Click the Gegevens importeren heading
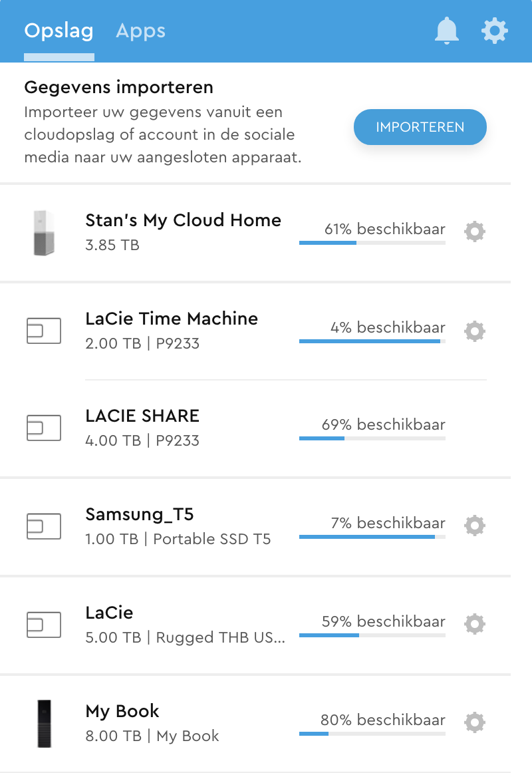 [x=118, y=87]
